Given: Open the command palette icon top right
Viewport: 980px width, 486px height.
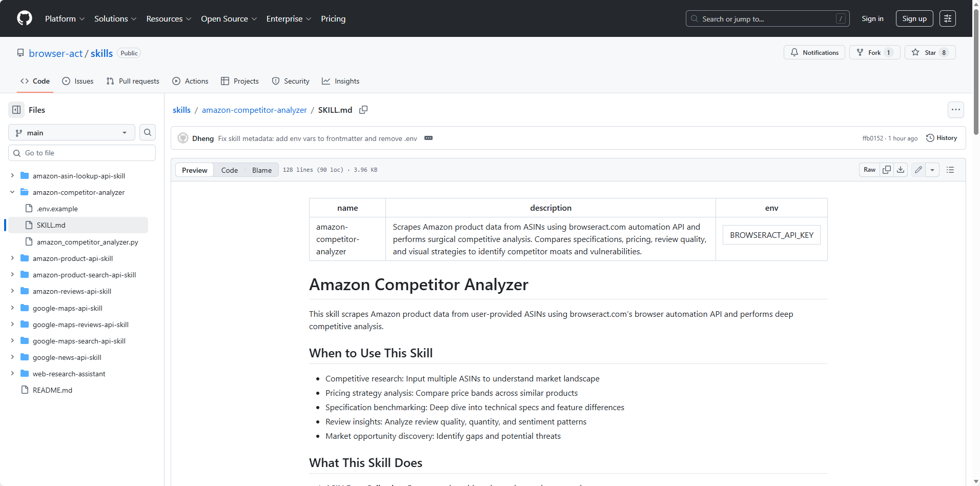Looking at the screenshot, I should (x=948, y=18).
